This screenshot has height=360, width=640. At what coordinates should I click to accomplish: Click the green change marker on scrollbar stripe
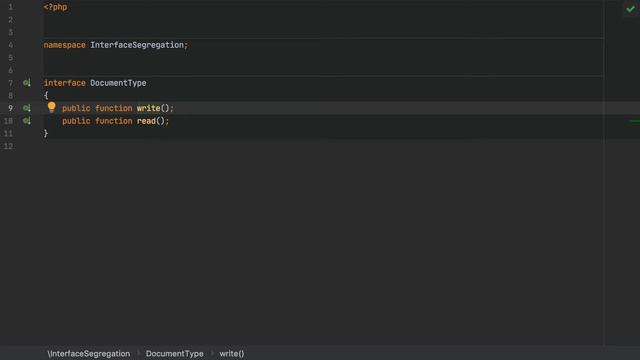[x=634, y=121]
